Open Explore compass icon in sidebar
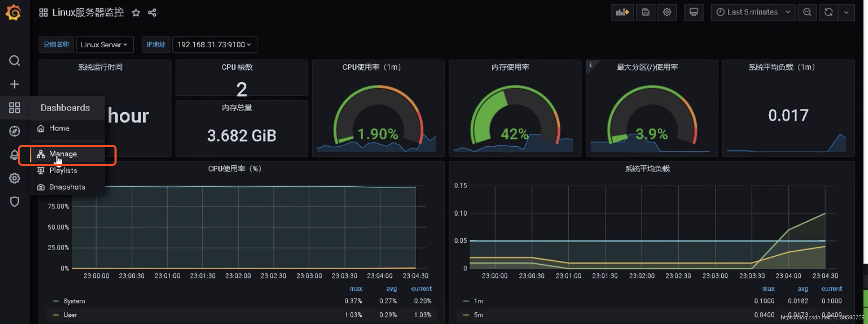The image size is (868, 324). pyautogui.click(x=14, y=131)
